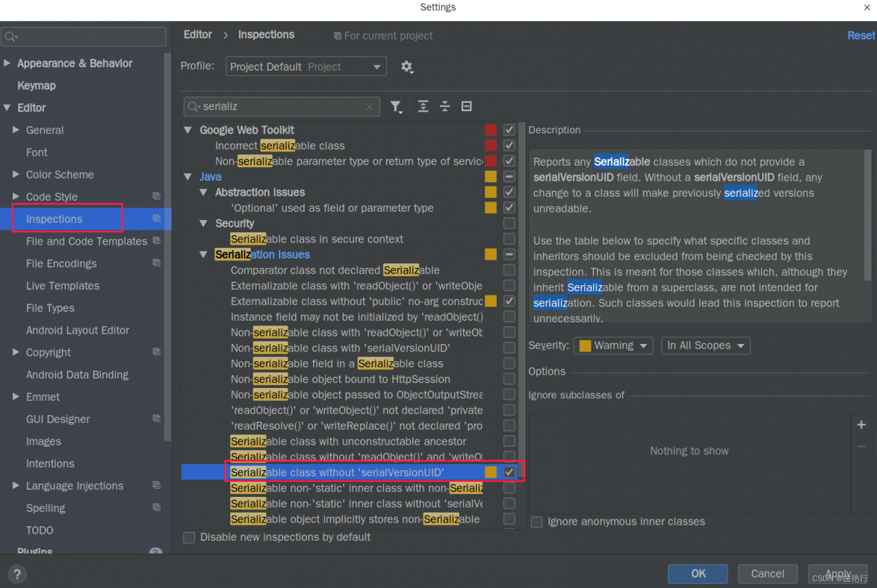Open the Severity 'Warning' dropdown
This screenshot has height=588, width=877.
click(613, 345)
